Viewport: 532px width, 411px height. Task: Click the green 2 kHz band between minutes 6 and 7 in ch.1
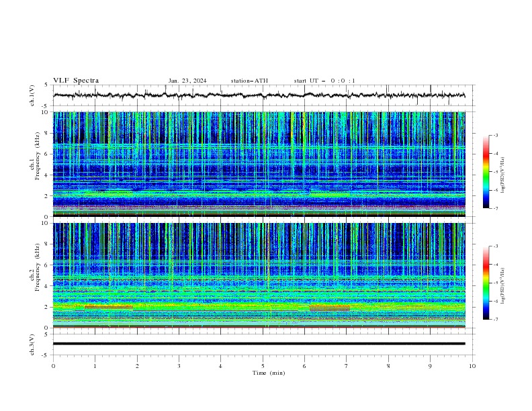click(330, 195)
